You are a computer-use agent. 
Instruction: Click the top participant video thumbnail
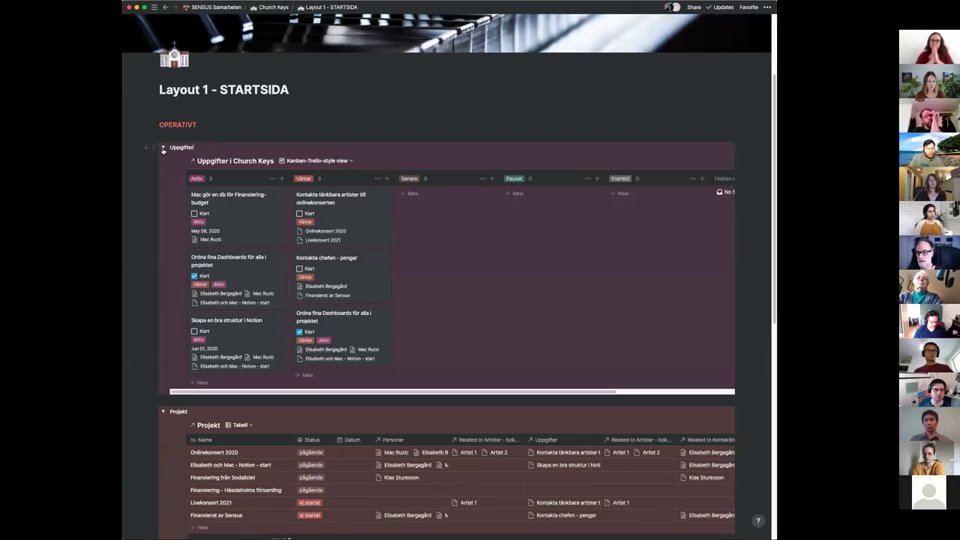929,47
